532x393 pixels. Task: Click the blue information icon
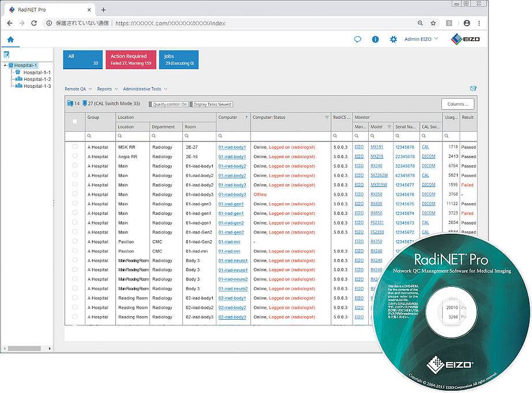click(x=375, y=39)
